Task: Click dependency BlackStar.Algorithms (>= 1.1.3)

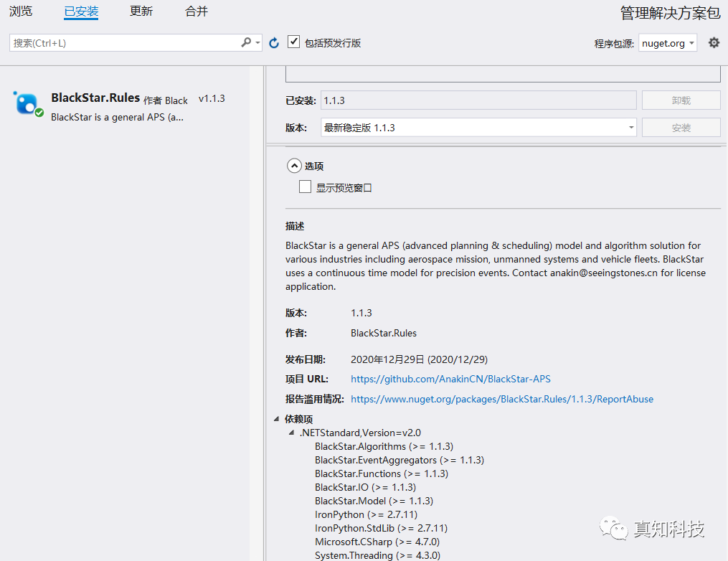Action: pos(384,446)
